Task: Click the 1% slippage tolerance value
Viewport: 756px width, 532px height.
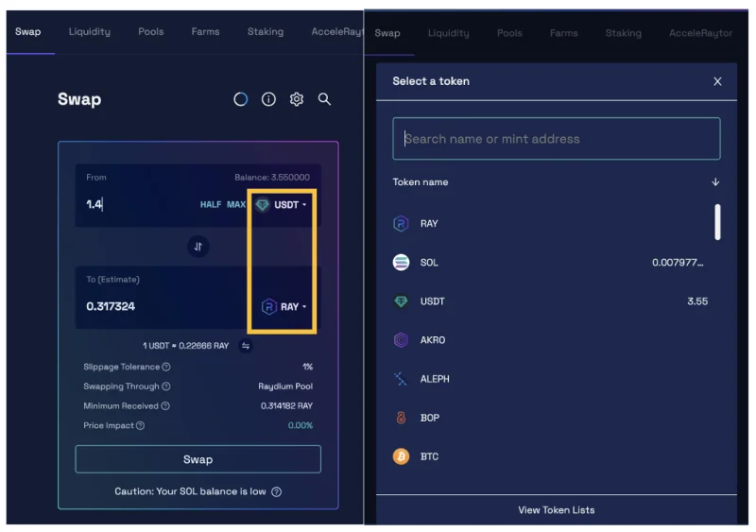Action: pos(308,367)
